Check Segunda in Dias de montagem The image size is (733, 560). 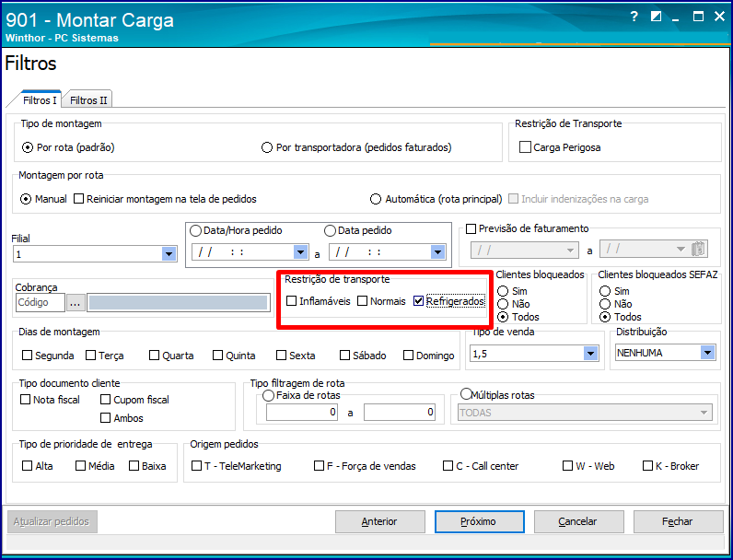(x=27, y=356)
